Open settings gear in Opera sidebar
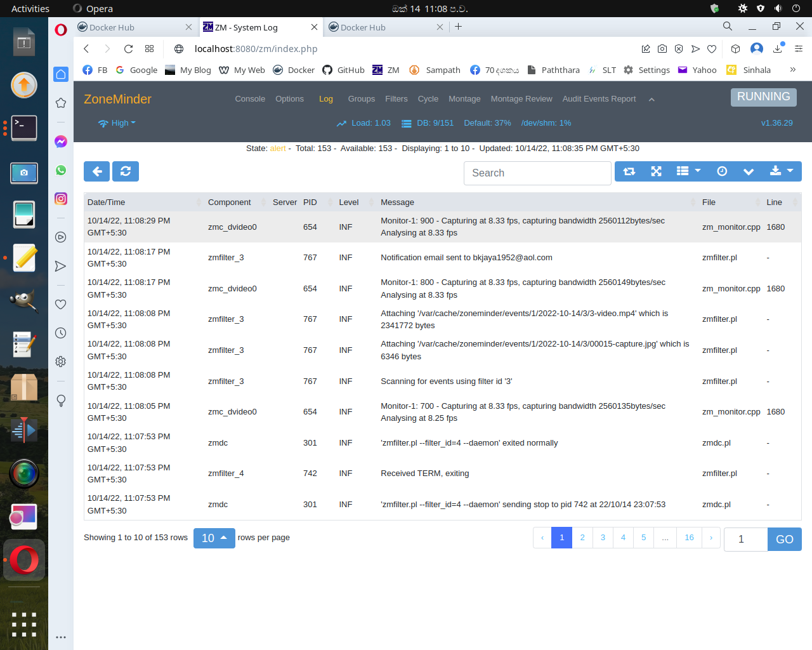The image size is (812, 650). (x=61, y=361)
